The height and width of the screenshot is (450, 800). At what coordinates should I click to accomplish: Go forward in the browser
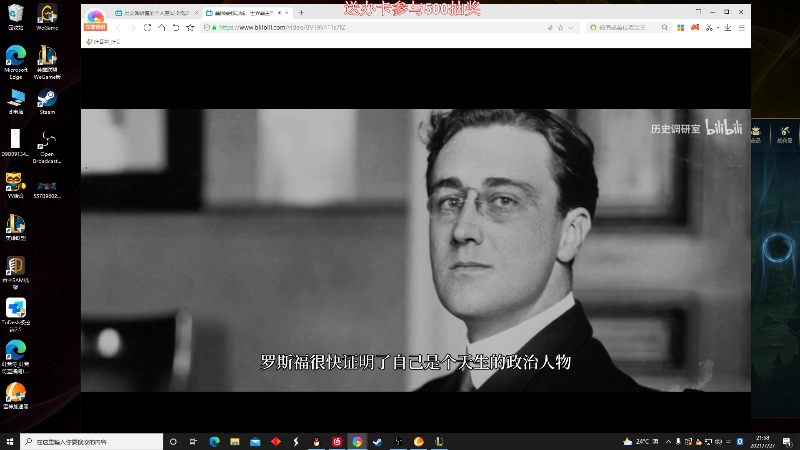click(133, 28)
